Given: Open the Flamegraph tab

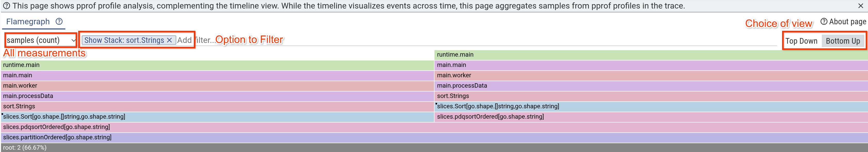Looking at the screenshot, I should tap(28, 22).
